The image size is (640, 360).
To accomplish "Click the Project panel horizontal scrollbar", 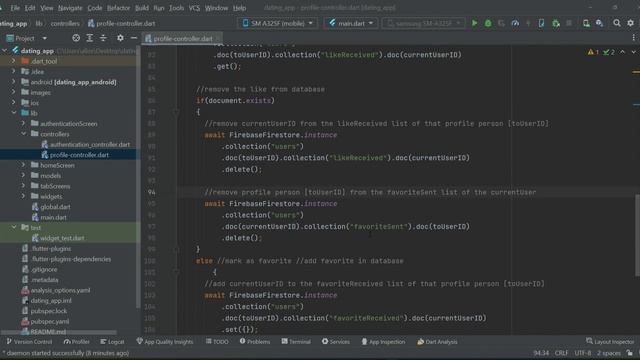I will click(59, 333).
